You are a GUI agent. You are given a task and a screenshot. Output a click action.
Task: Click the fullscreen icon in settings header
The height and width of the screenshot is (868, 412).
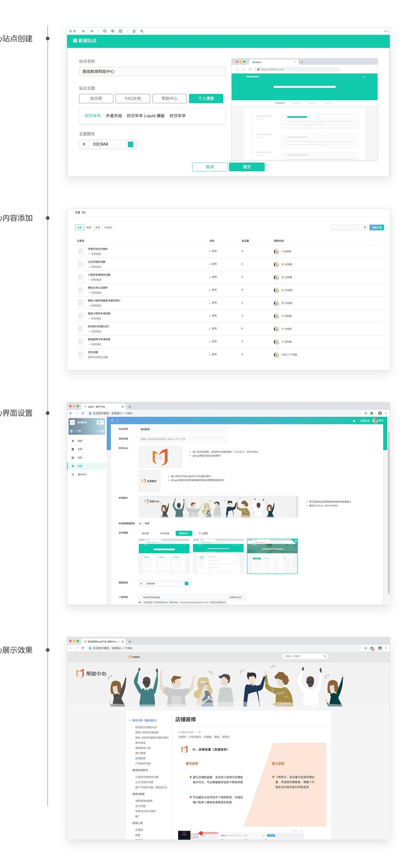pyautogui.click(x=118, y=421)
